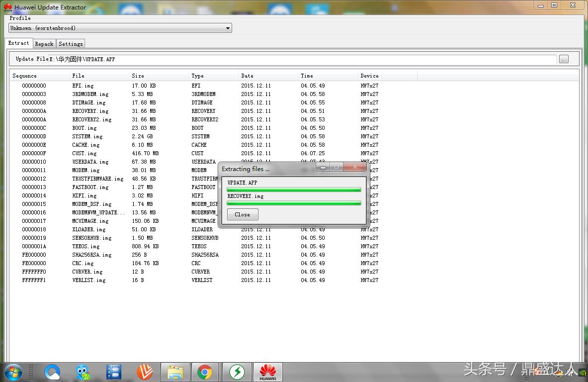The image size is (588, 382).
Task: Switch to the Repack tab
Action: click(x=44, y=44)
